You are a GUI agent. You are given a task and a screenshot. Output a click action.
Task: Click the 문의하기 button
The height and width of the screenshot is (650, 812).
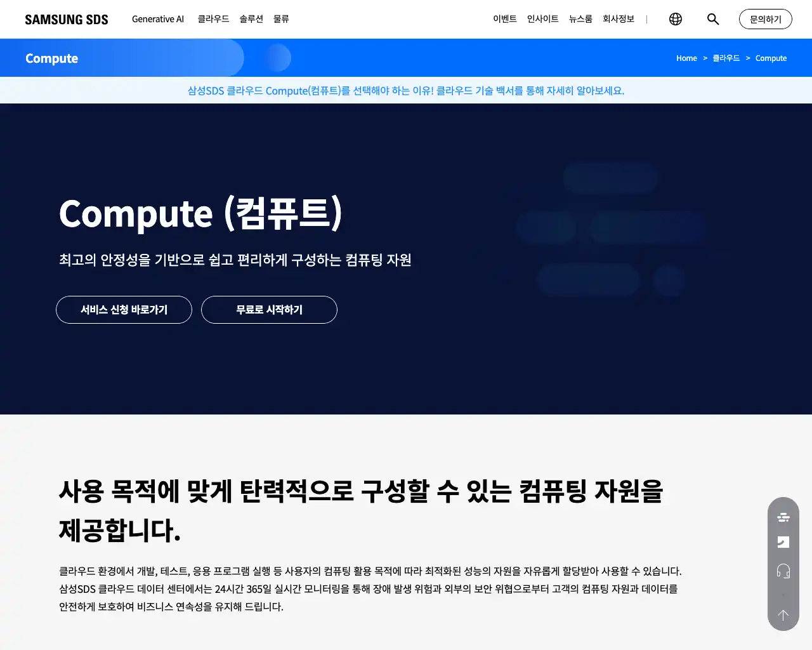[765, 19]
